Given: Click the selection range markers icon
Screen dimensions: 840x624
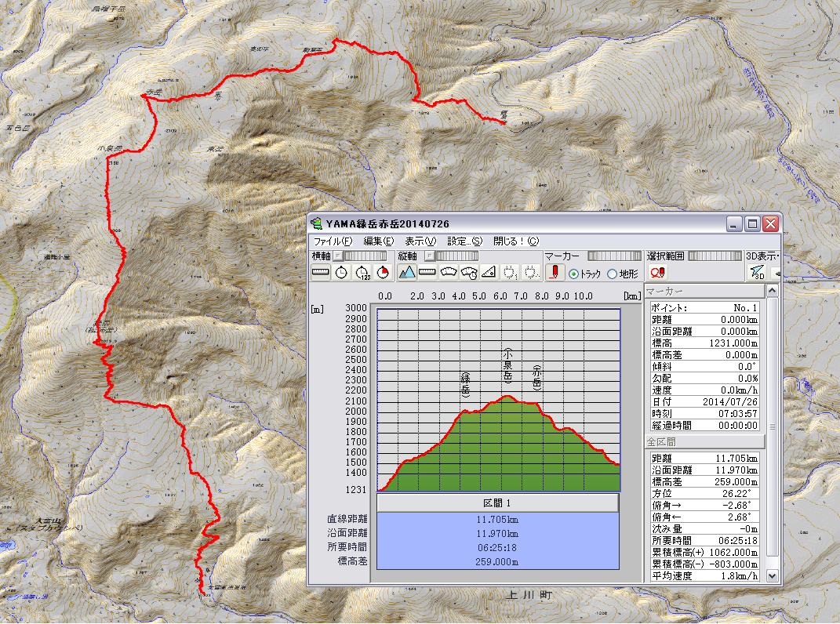Looking at the screenshot, I should click(x=657, y=273).
